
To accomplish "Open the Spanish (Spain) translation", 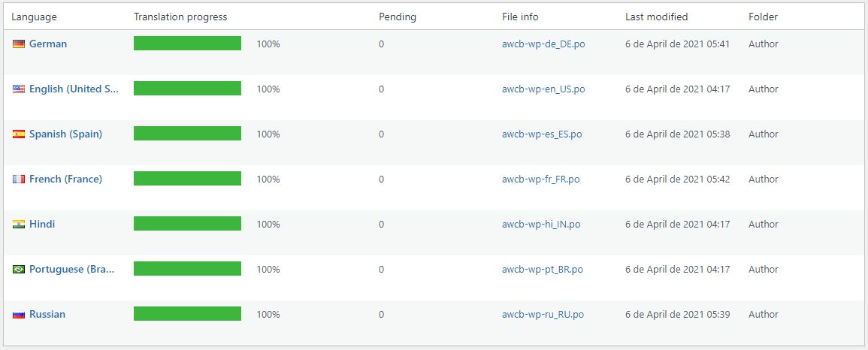I will 65,134.
